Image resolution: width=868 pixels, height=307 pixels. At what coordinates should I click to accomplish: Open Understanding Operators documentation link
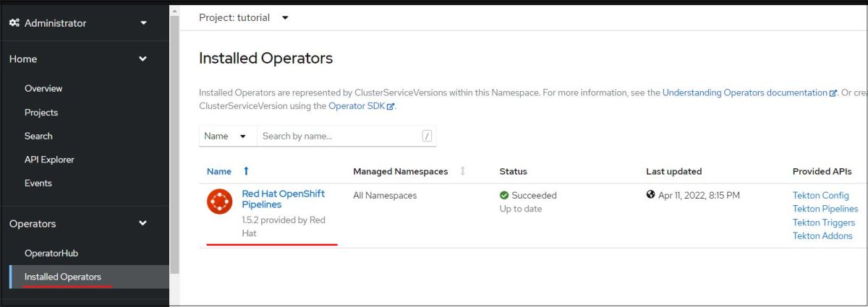pyautogui.click(x=744, y=92)
